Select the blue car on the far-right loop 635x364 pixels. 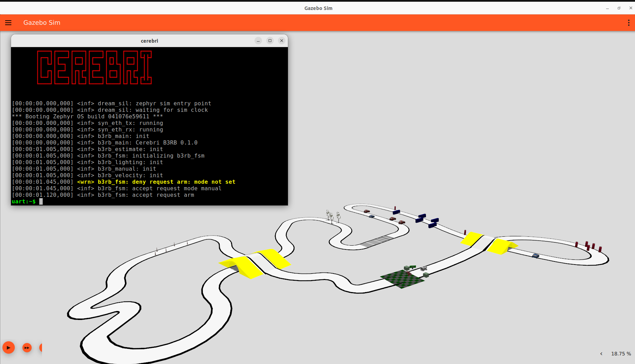tap(535, 256)
